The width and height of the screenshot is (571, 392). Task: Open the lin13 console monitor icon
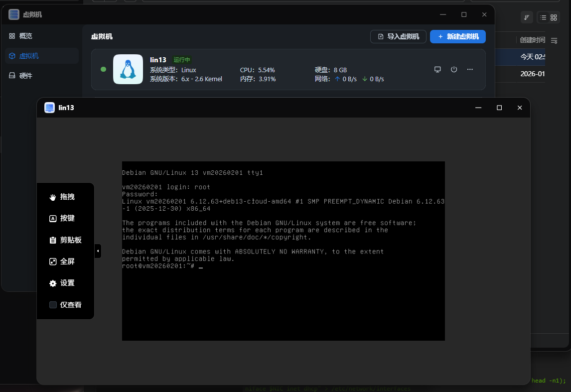437,69
